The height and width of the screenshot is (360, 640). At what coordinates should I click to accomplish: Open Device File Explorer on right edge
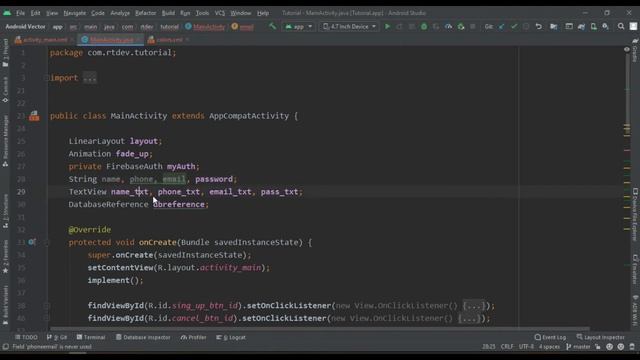[635, 215]
